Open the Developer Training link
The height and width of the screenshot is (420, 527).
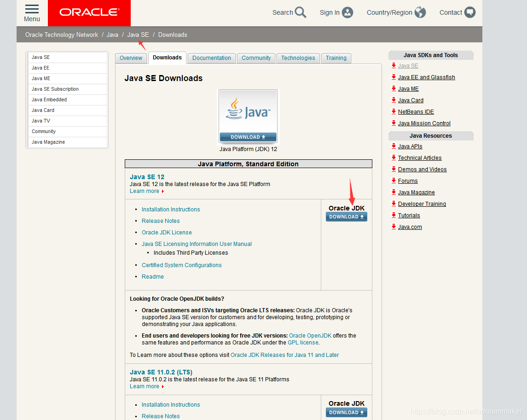click(x=422, y=204)
